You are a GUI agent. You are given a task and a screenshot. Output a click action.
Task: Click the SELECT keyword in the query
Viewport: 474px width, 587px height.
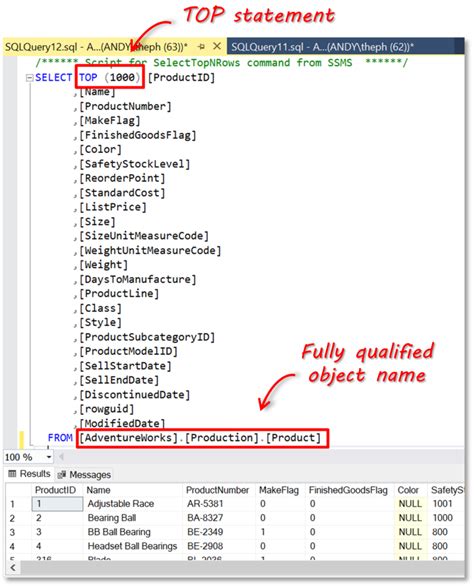coord(54,77)
